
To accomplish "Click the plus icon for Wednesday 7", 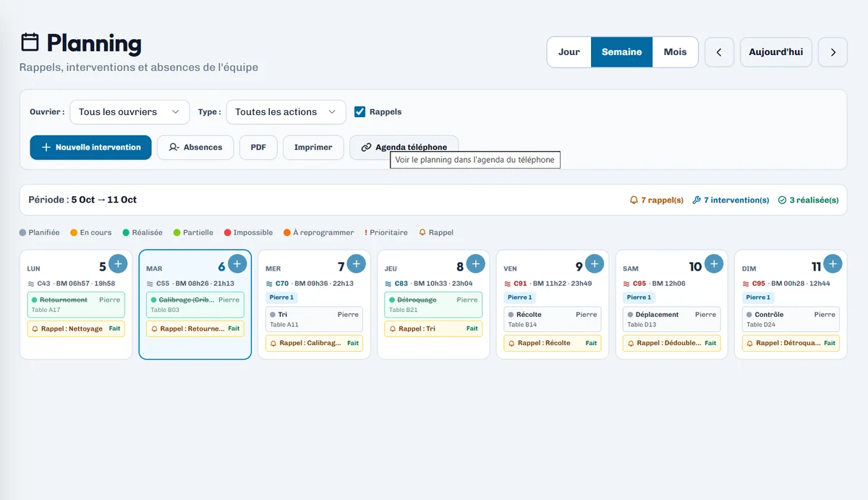I will 356,263.
